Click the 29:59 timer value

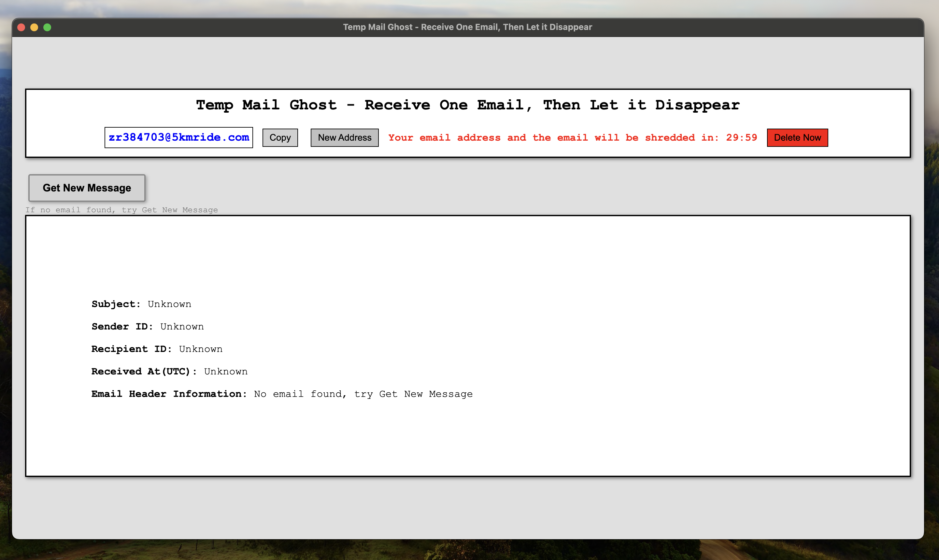tap(741, 138)
